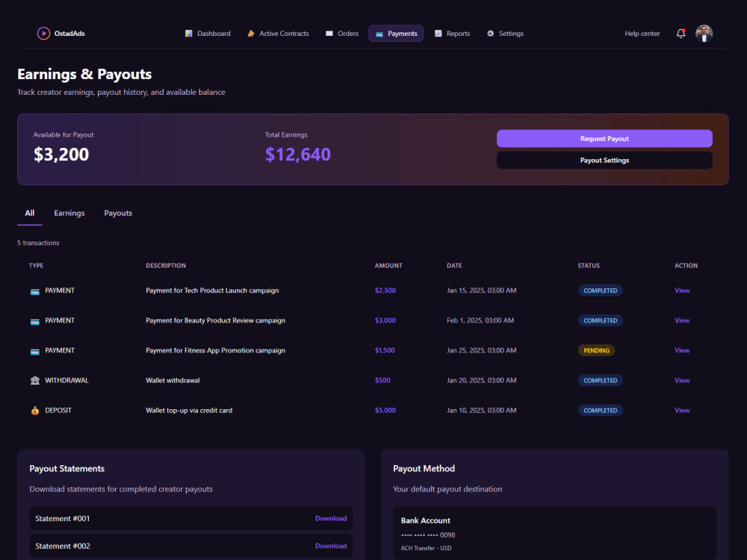Click the DATE column header
The image size is (747, 560).
tap(454, 266)
